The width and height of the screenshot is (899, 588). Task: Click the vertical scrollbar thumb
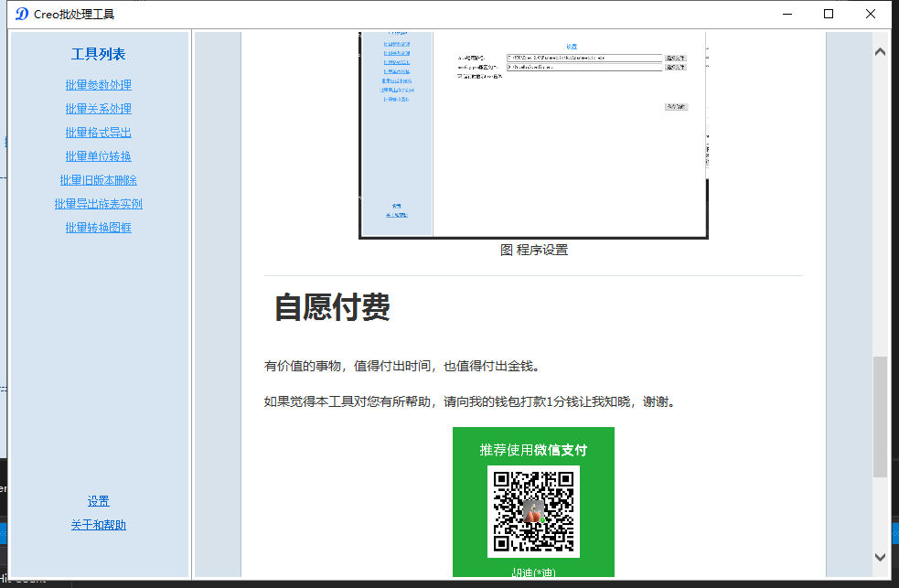pos(880,417)
